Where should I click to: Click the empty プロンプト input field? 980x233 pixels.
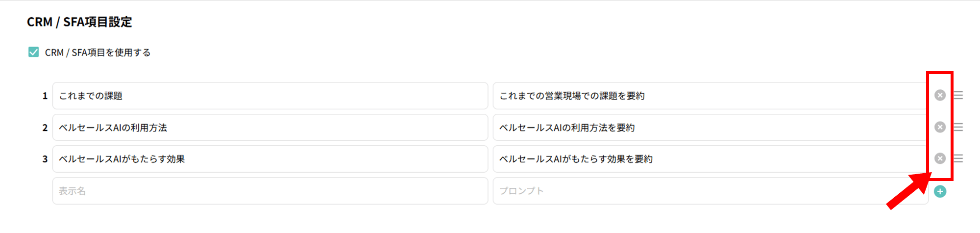[x=710, y=191]
